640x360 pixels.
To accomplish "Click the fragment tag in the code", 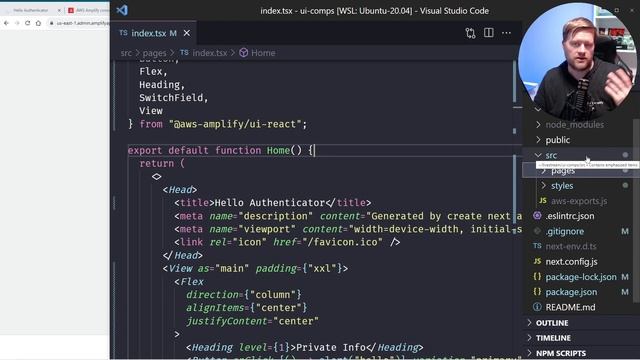I will coord(157,177).
